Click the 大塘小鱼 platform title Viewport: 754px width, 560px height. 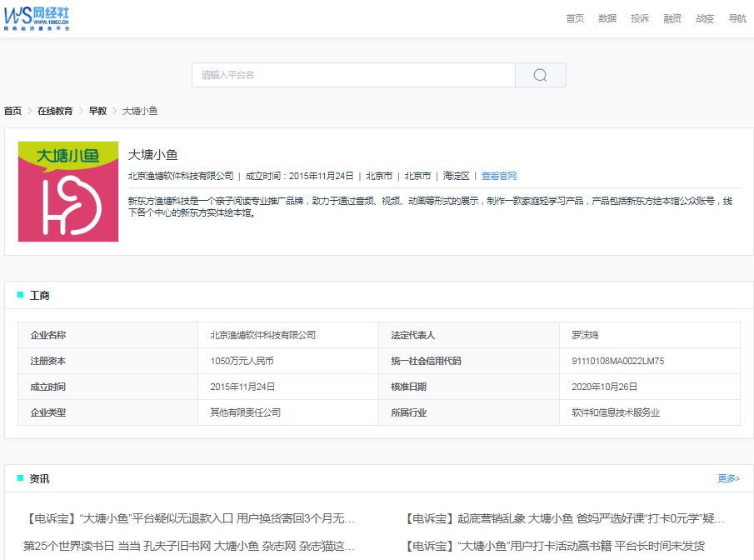click(152, 154)
